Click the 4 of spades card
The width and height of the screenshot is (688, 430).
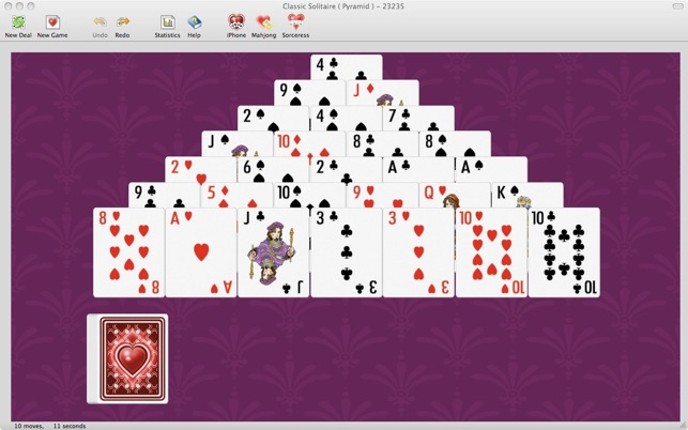click(x=346, y=118)
